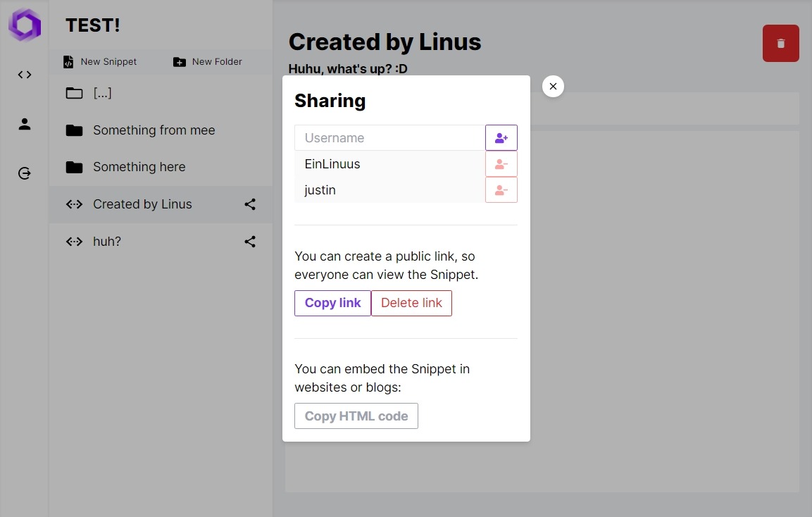Create a snippet with the New Snippet icon
This screenshot has width=812, height=517.
tap(68, 61)
